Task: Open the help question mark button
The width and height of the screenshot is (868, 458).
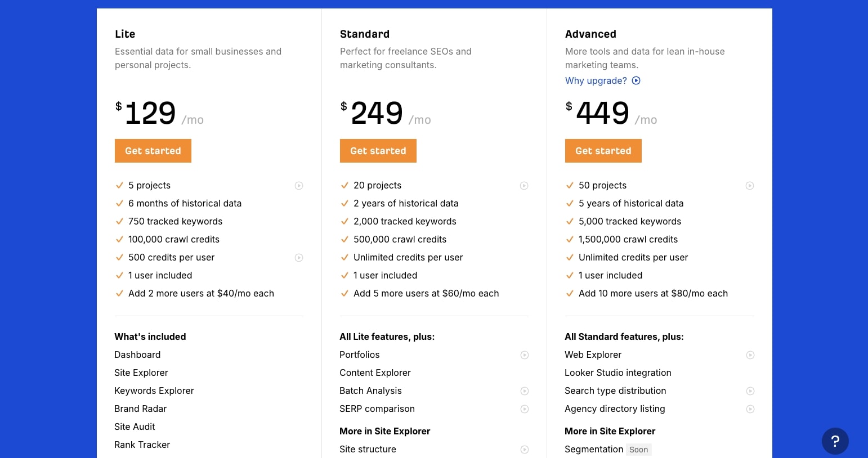Action: tap(835, 441)
